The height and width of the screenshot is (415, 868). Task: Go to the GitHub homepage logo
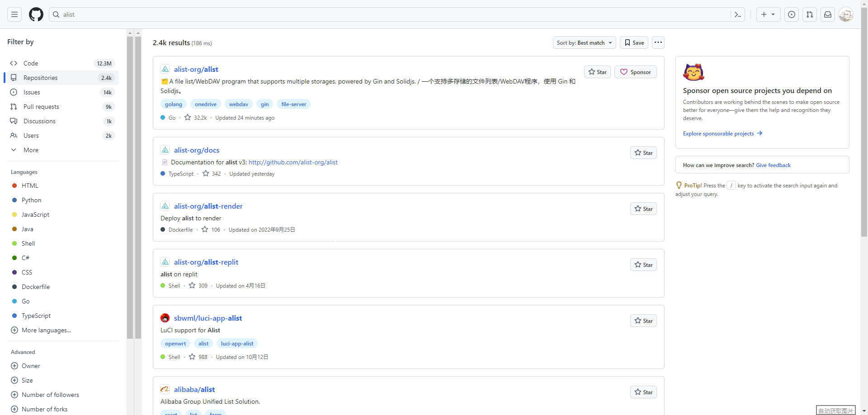(x=36, y=14)
